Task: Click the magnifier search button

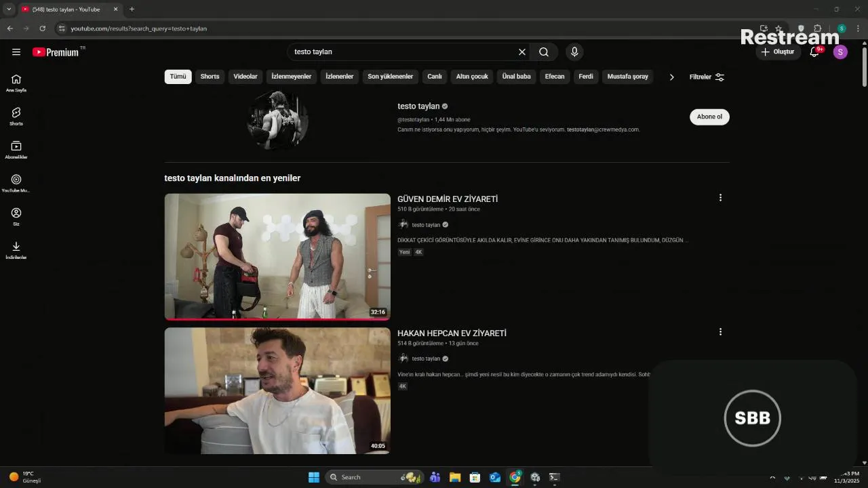Action: (x=544, y=52)
